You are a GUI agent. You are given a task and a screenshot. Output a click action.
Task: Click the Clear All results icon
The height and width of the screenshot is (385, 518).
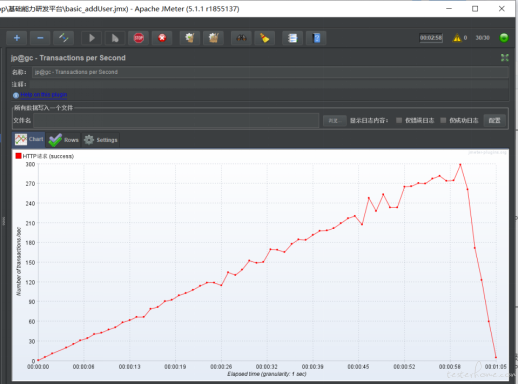click(x=213, y=38)
